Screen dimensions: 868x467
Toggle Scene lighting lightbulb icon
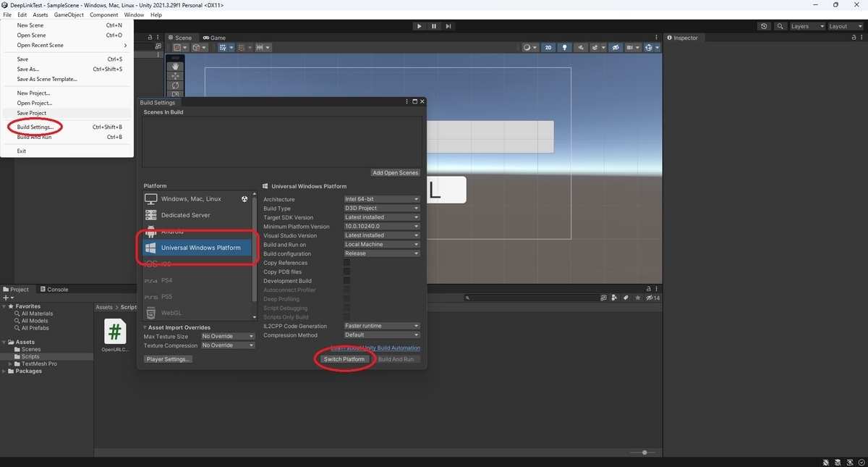click(565, 48)
